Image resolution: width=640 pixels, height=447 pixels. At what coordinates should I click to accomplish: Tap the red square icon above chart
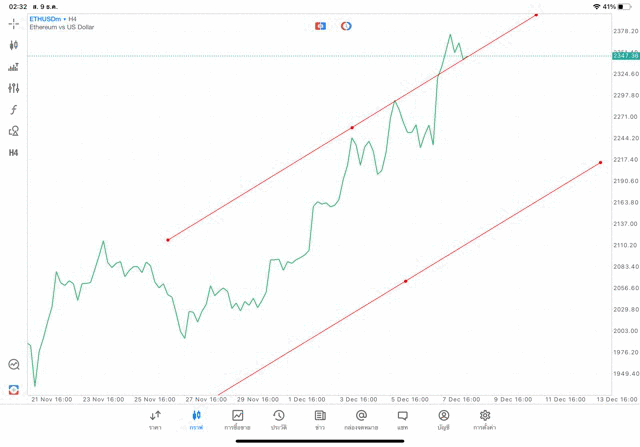[320, 25]
